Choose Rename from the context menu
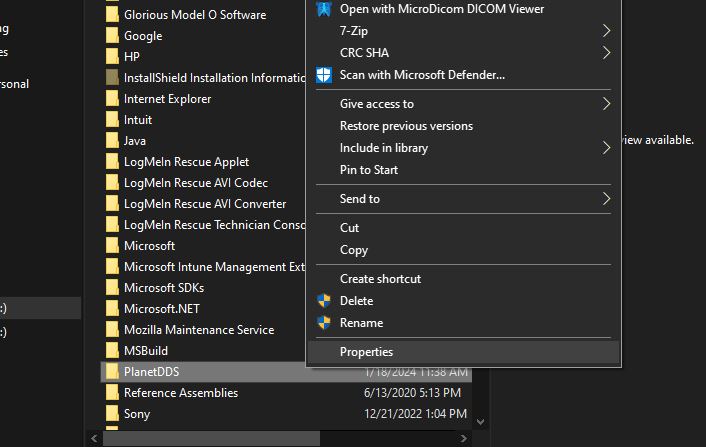The image size is (706, 447). point(463,323)
